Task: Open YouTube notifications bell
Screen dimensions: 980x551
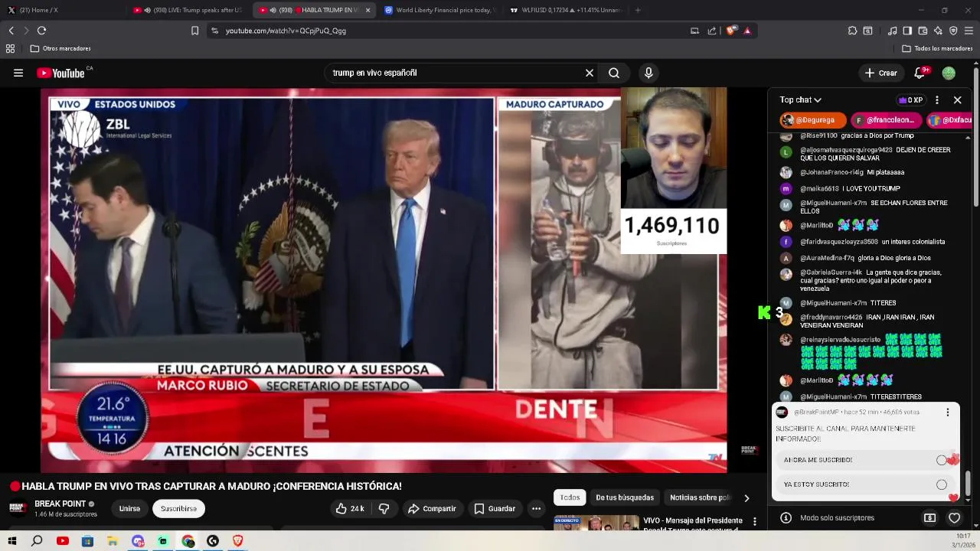Action: pos(920,73)
